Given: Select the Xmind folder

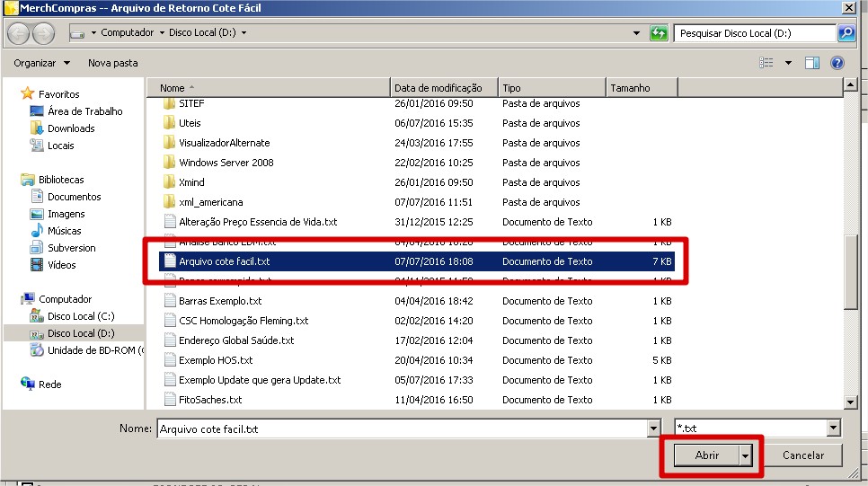Looking at the screenshot, I should pos(191,182).
